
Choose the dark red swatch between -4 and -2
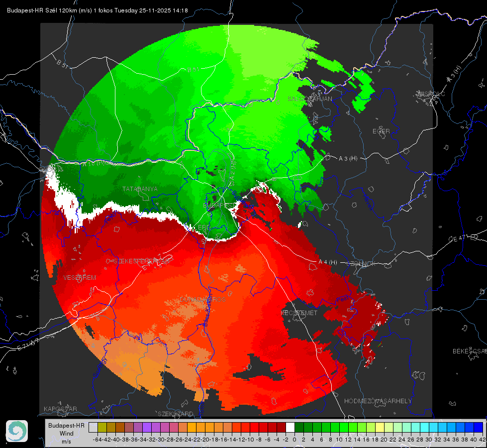[x=281, y=428]
